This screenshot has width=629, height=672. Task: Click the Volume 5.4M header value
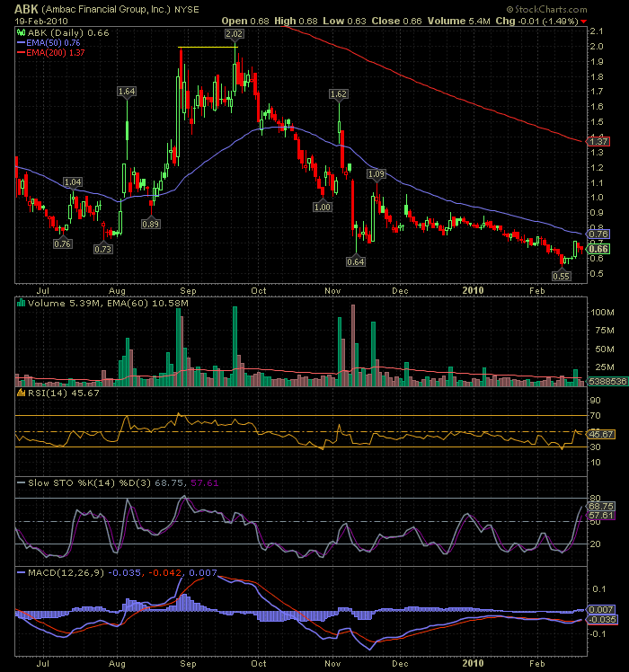[458, 21]
